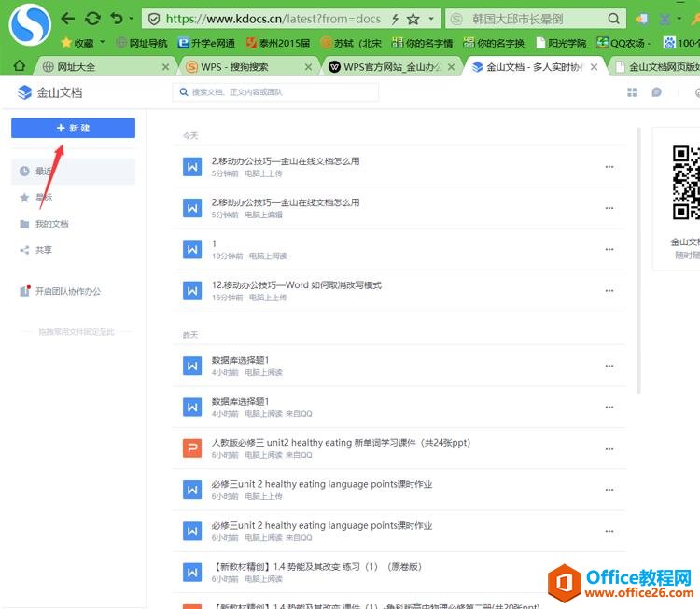Open more options for 必修三unit 2 来自QQ row
This screenshot has height=609, width=700.
[x=609, y=531]
